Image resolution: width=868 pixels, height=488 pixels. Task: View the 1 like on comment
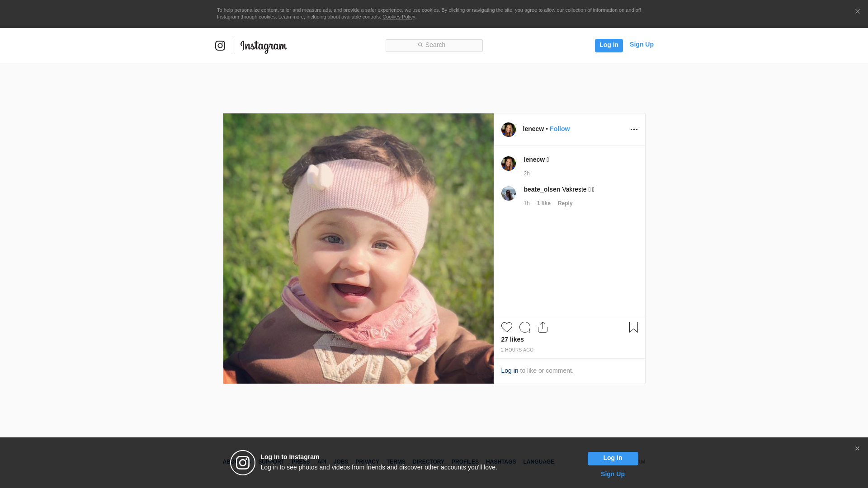pos(543,204)
